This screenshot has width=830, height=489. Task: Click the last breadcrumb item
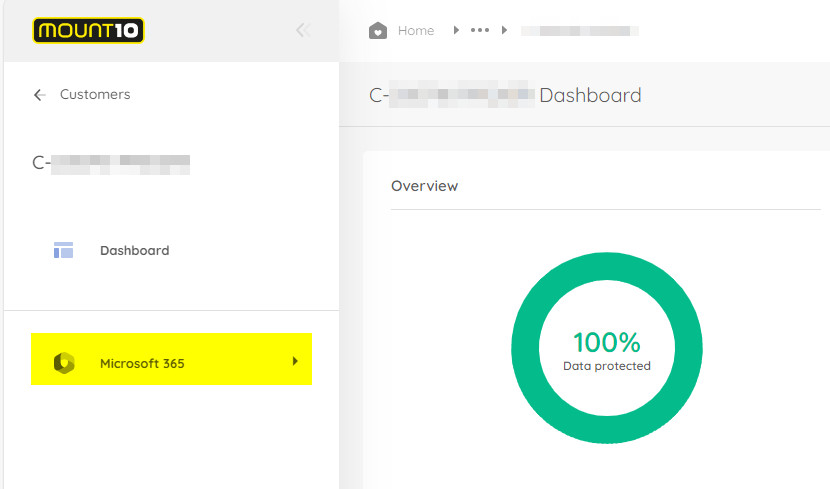(x=580, y=31)
